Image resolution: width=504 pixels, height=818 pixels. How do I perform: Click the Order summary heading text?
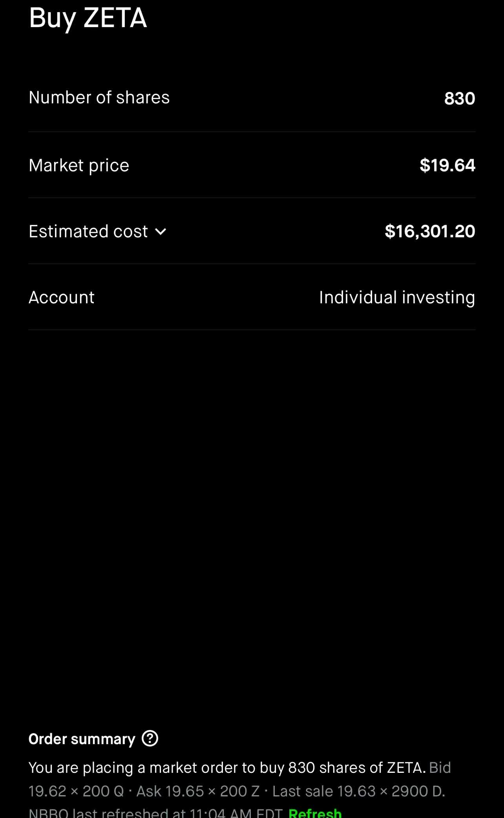coord(82,739)
